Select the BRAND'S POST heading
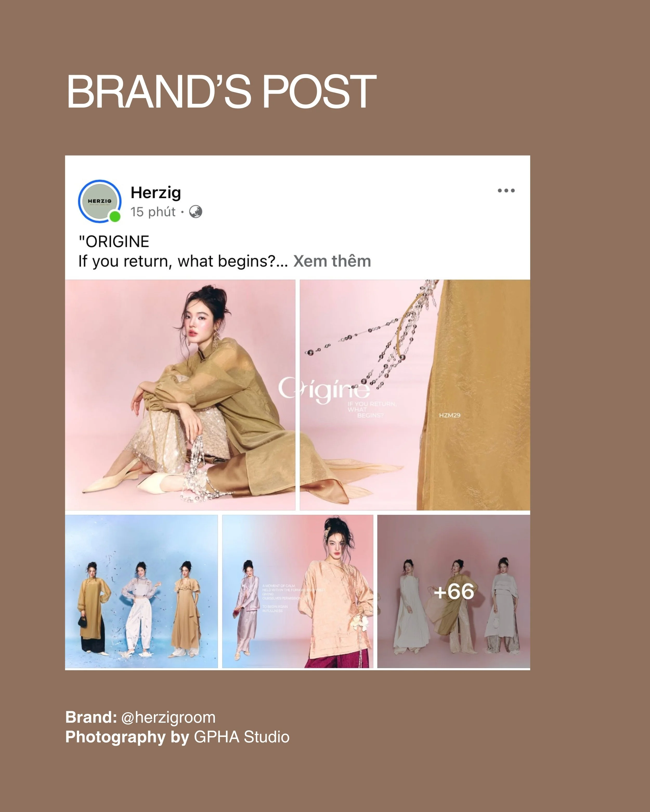 click(x=222, y=91)
